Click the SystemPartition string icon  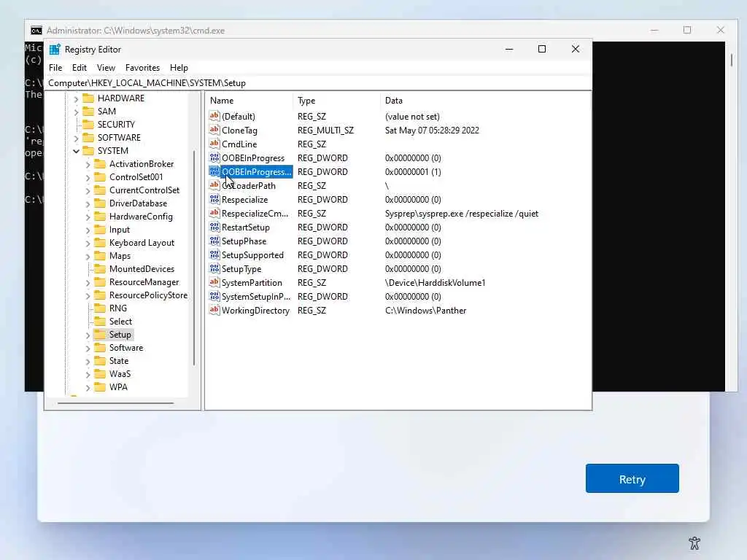pos(214,282)
